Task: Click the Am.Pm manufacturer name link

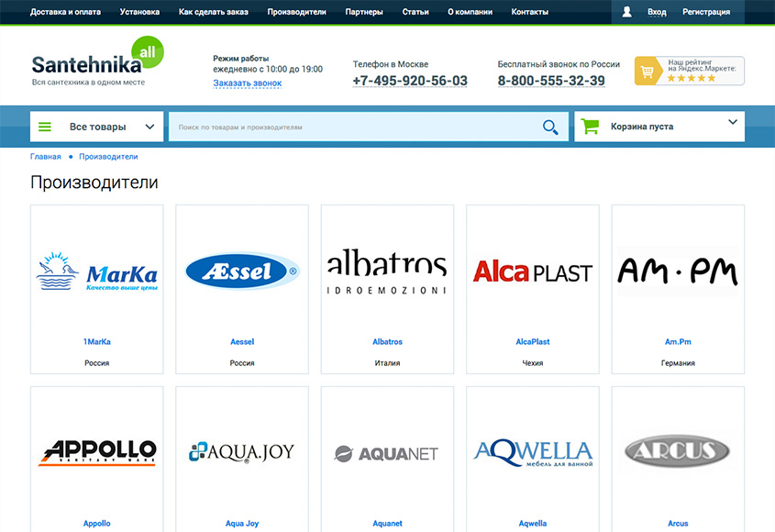Action: (x=678, y=341)
